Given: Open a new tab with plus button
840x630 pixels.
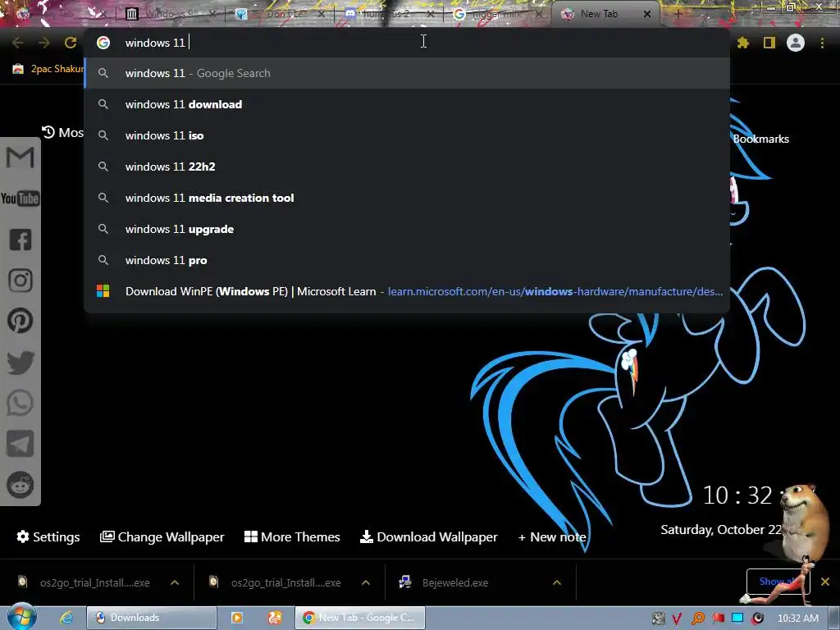Looking at the screenshot, I should 678,15.
